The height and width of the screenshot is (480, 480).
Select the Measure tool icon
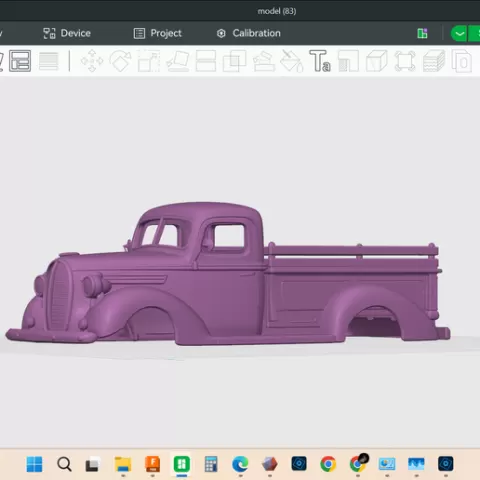pyautogui.click(x=405, y=61)
